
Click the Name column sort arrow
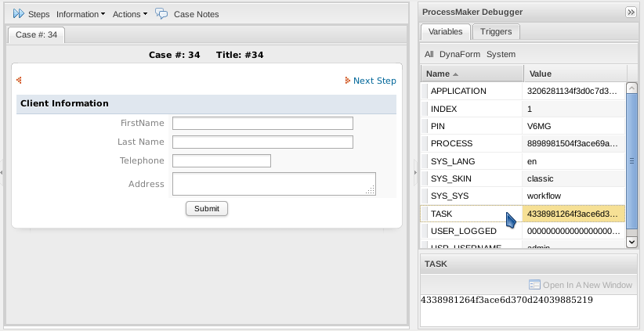click(x=456, y=74)
